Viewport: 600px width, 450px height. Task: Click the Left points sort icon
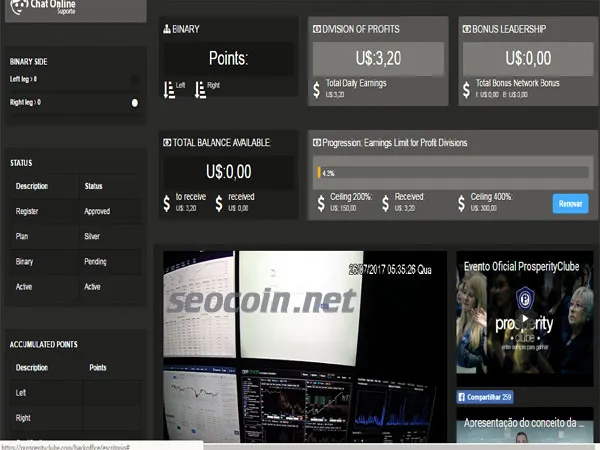coord(169,90)
